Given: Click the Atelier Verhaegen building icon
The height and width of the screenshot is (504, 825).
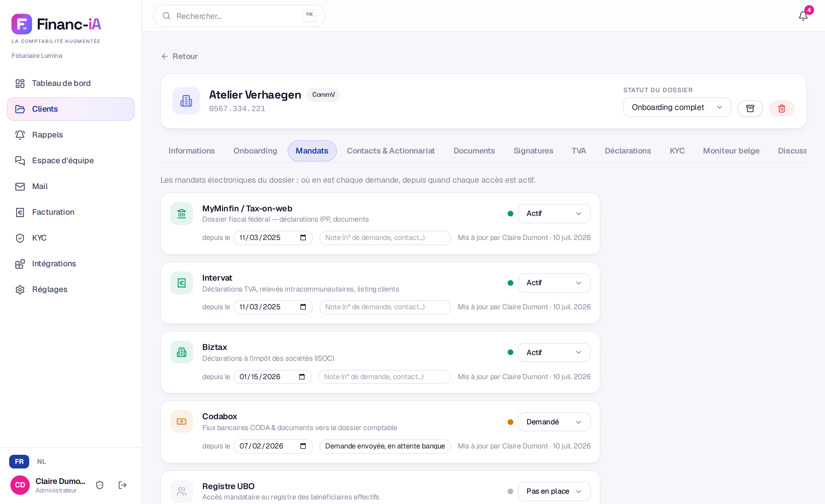Looking at the screenshot, I should (186, 101).
